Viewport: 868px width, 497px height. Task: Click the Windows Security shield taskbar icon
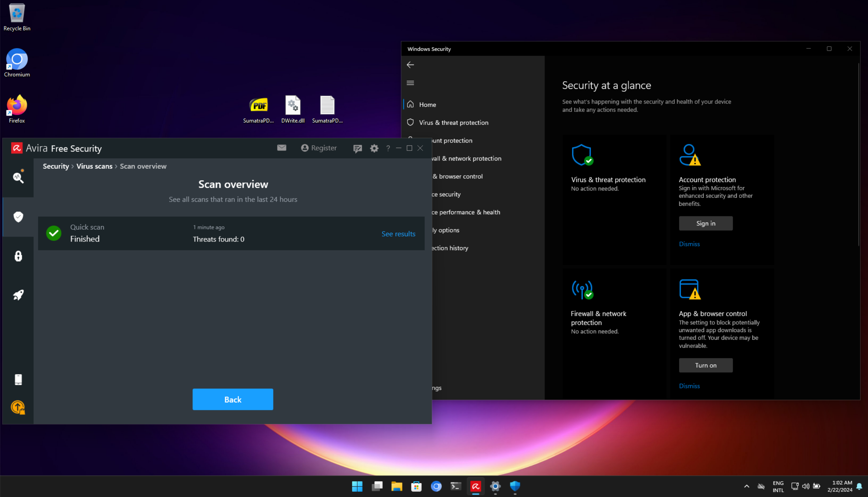pos(515,486)
